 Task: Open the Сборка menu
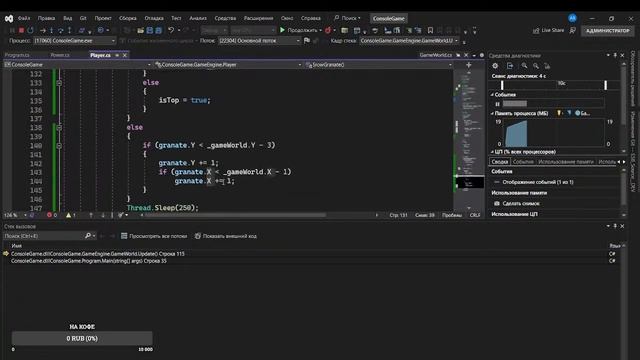tap(128, 18)
